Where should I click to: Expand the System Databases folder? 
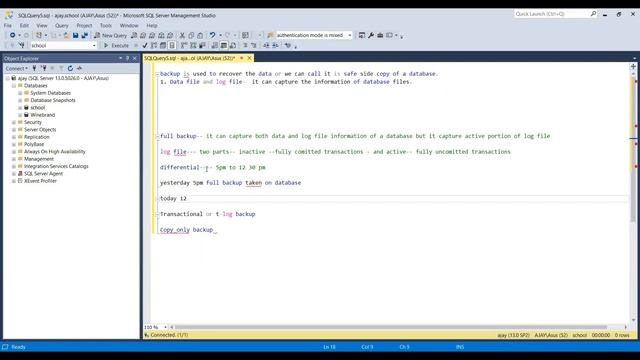click(20, 93)
